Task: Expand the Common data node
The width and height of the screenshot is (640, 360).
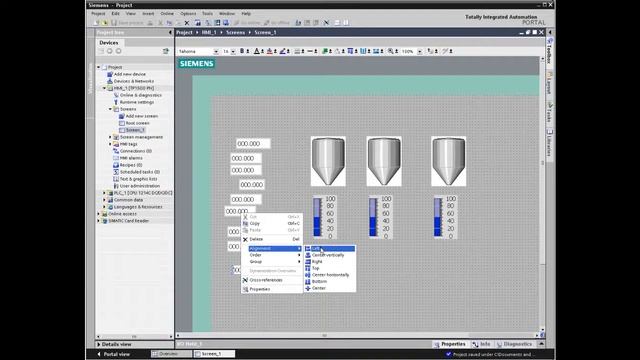Action: click(x=104, y=200)
